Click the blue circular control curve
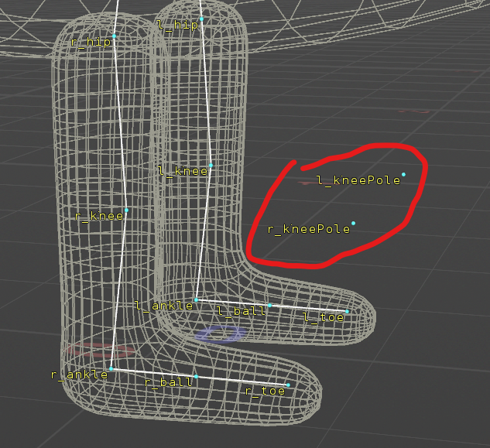Viewport: 490px width, 448px height. point(219,333)
